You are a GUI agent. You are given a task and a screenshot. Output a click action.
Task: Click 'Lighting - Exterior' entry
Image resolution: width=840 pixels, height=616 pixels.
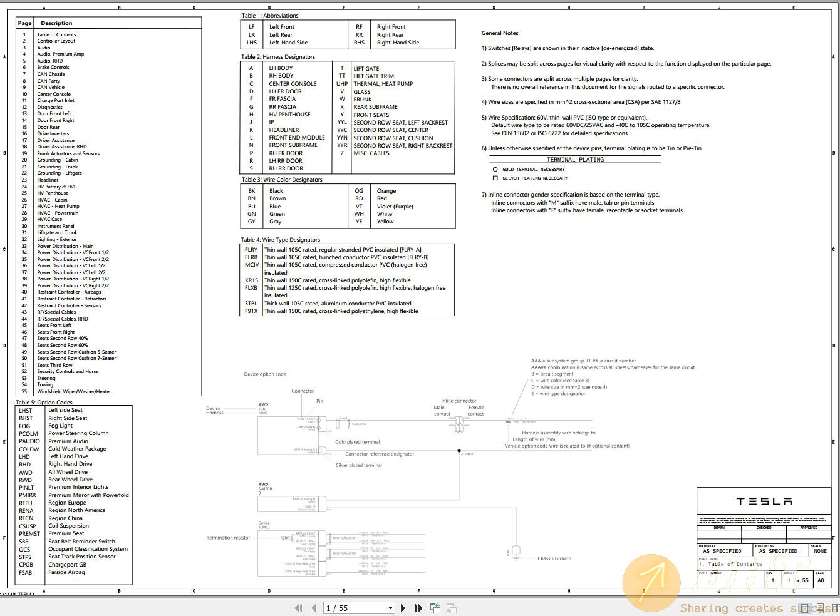pos(57,239)
